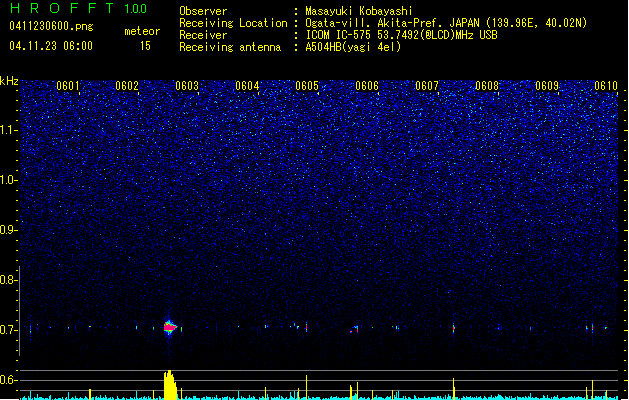Click the 0607 time marker
This screenshot has height=400, width=629.
click(427, 86)
